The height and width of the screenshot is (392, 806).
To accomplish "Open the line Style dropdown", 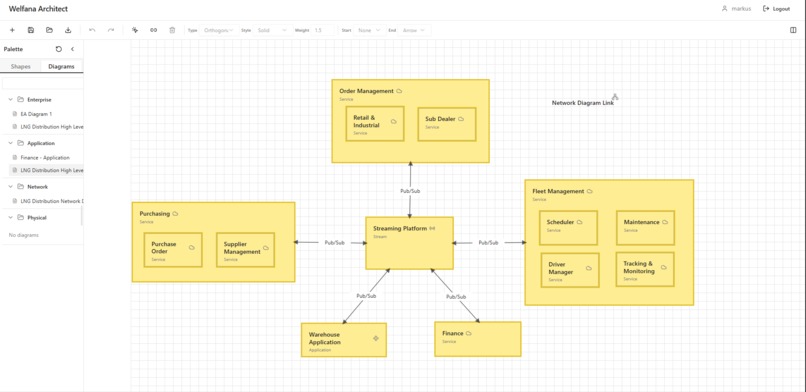I will pos(272,30).
